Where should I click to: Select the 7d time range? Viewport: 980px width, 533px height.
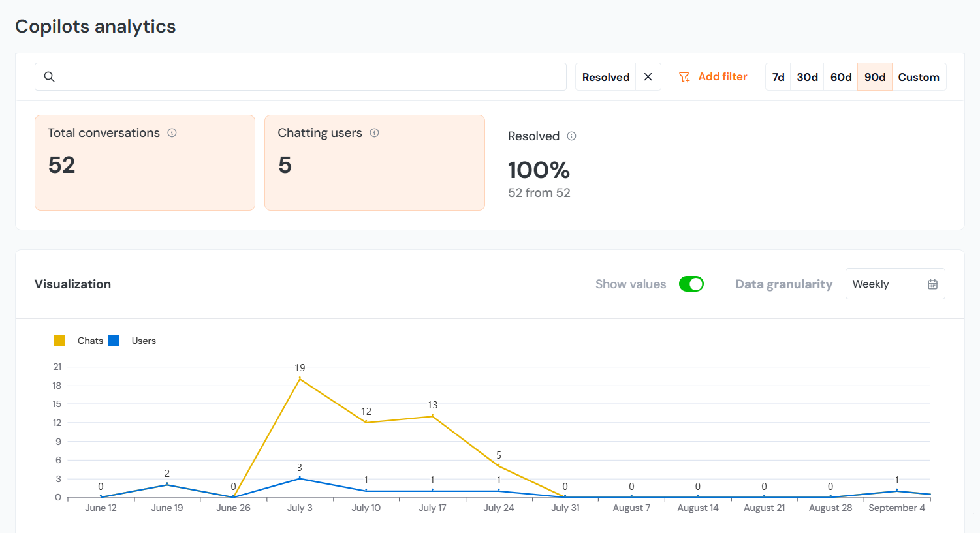778,77
